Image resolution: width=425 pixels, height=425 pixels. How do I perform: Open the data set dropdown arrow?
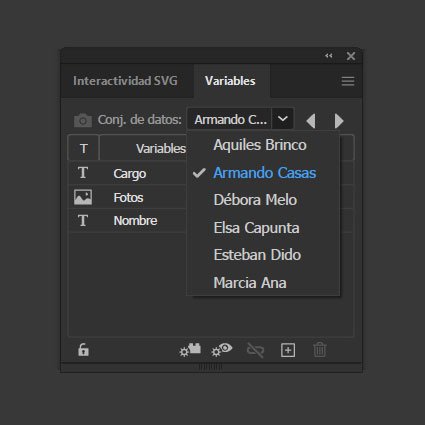coord(283,119)
